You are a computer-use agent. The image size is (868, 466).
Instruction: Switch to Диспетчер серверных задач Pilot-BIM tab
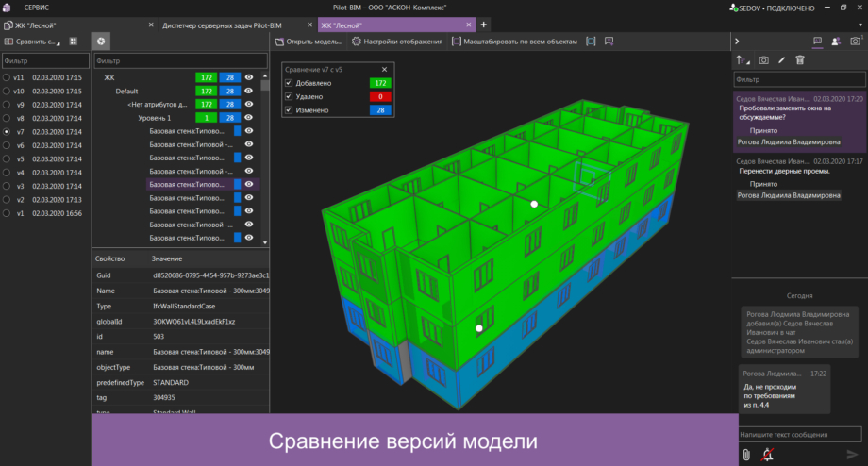222,25
